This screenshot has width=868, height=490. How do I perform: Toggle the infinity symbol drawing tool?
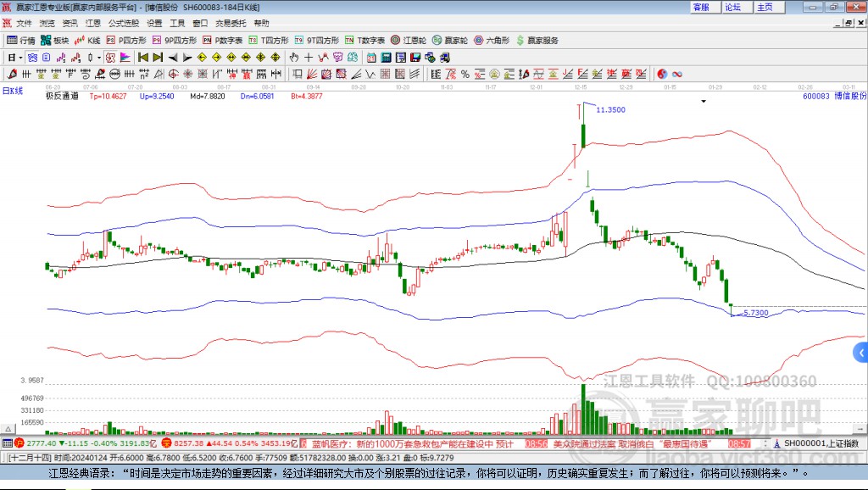[x=677, y=74]
